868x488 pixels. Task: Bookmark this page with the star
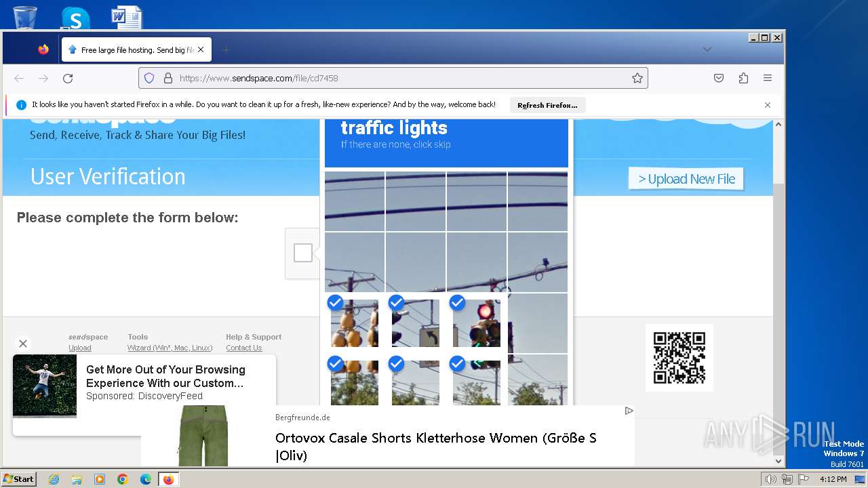[x=637, y=78]
